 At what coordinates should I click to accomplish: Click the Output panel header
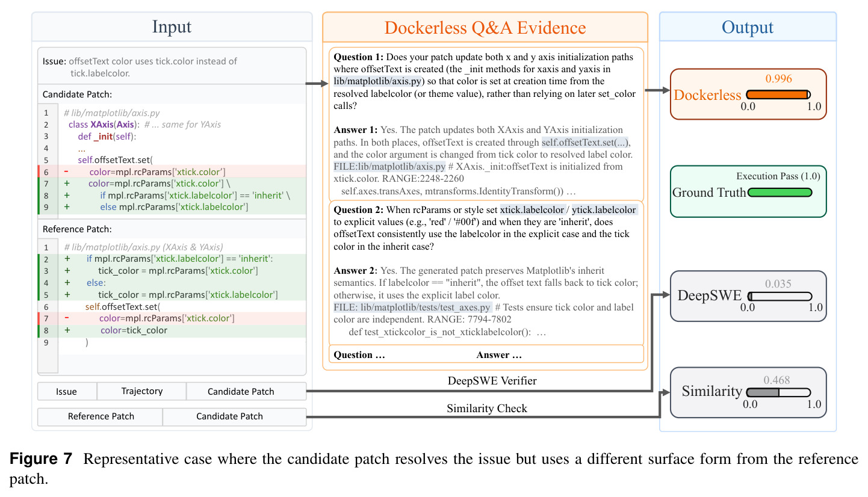(748, 27)
